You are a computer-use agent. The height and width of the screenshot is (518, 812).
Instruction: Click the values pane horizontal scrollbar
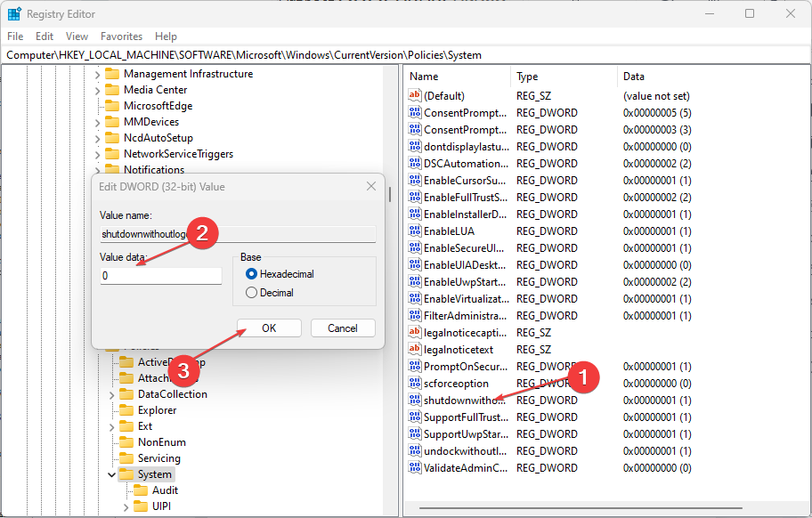[581, 508]
